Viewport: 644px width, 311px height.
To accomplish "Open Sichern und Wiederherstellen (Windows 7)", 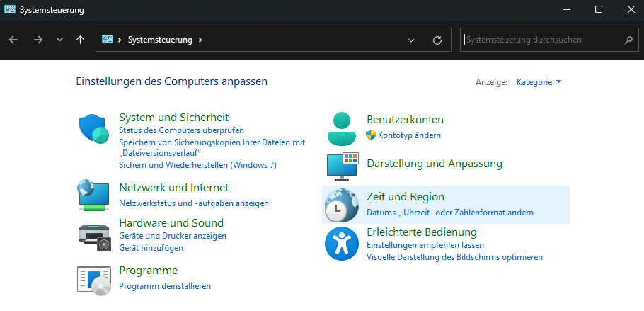I will pyautogui.click(x=197, y=165).
